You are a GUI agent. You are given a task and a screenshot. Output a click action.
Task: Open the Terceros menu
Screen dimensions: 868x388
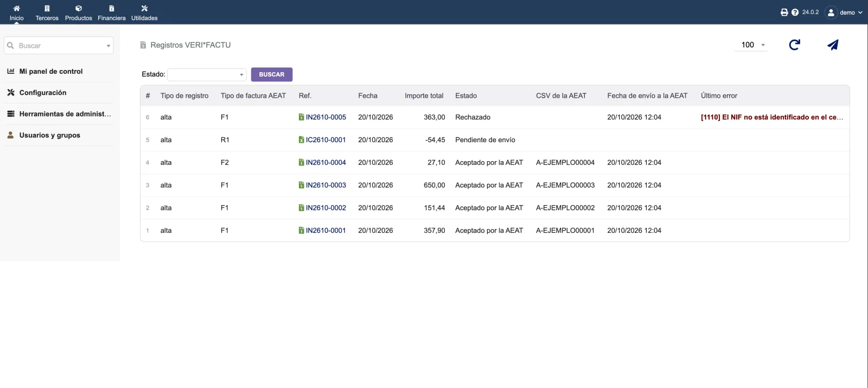(47, 13)
